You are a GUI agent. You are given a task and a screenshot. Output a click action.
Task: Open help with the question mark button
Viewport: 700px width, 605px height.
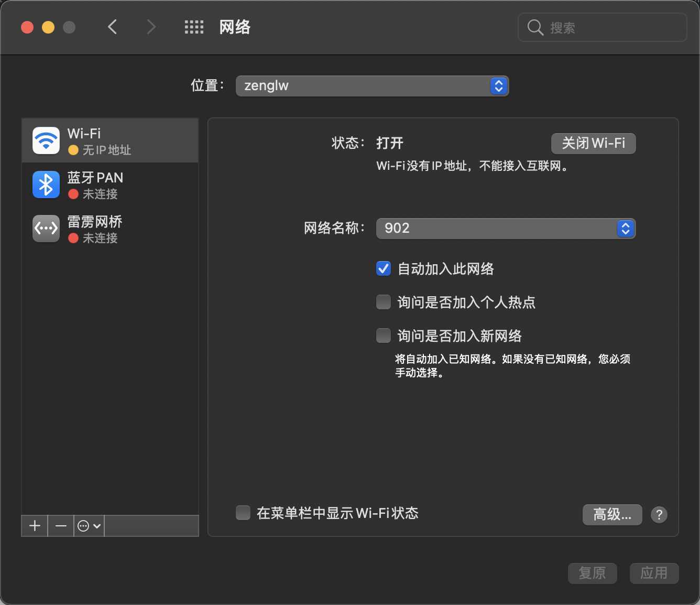tap(659, 514)
